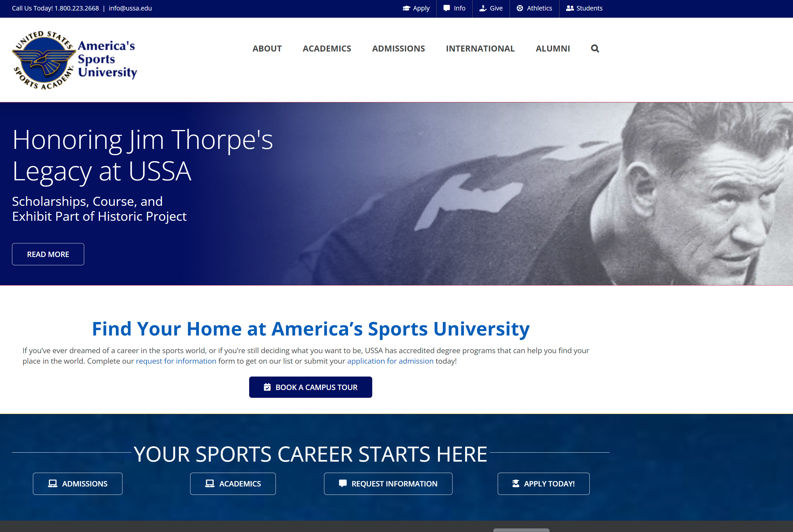
Task: Click the calendar icon on campus tour button
Action: pyautogui.click(x=267, y=387)
